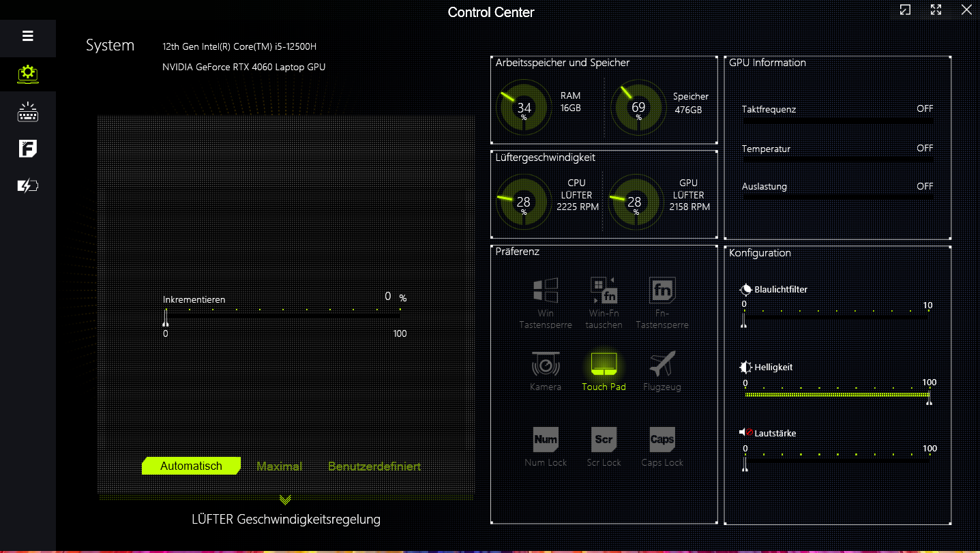This screenshot has width=980, height=553.
Task: Open the Flexikey icon in the sidebar
Action: [x=28, y=149]
